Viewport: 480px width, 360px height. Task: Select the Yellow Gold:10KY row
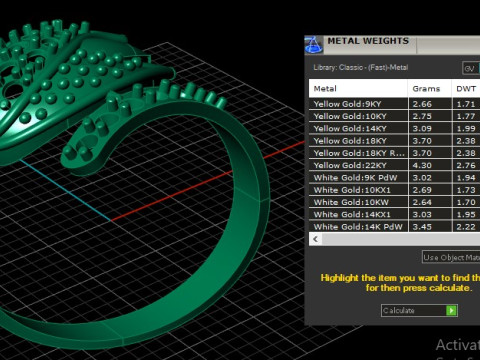coord(394,116)
